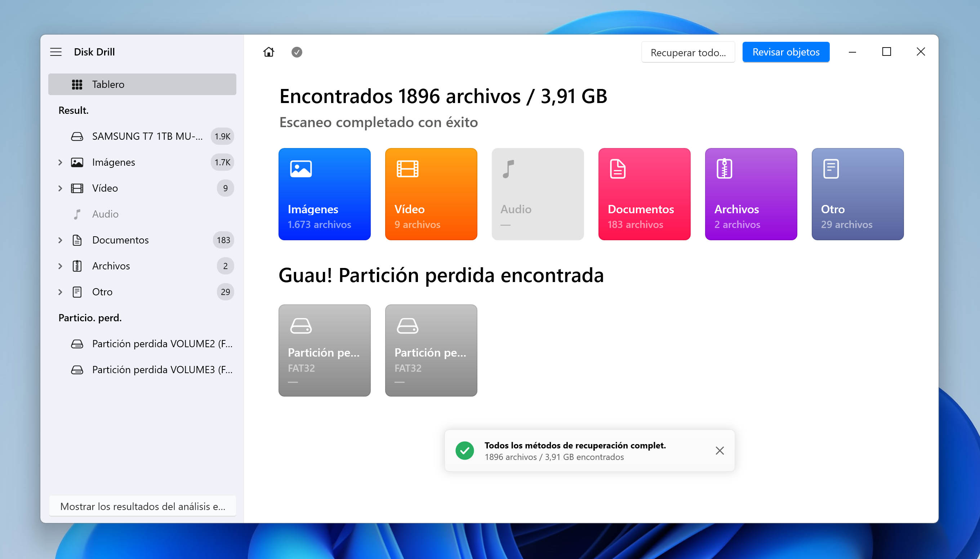Click the Tablero grid icon
This screenshot has height=559, width=980.
(x=77, y=85)
